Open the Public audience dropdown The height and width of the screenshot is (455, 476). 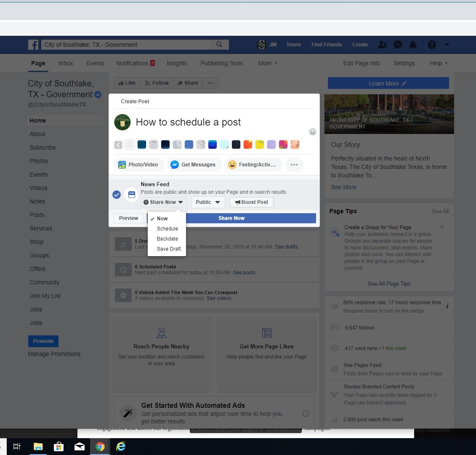[208, 202]
